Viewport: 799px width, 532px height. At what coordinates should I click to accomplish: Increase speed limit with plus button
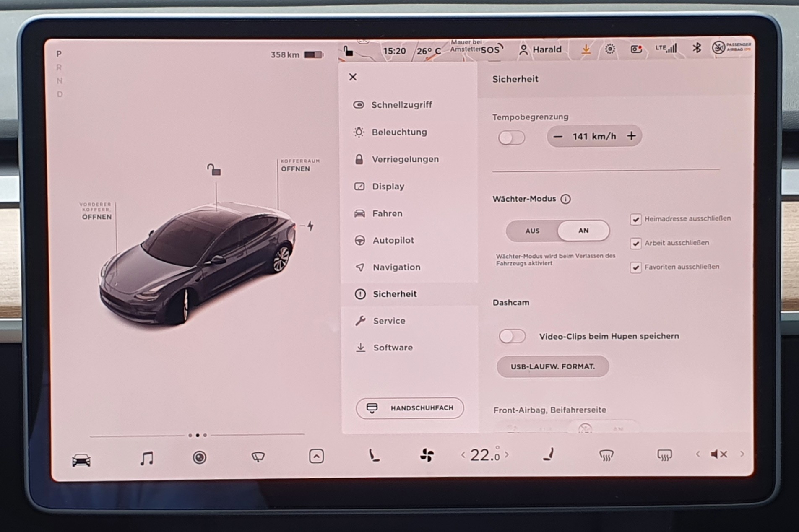[631, 136]
